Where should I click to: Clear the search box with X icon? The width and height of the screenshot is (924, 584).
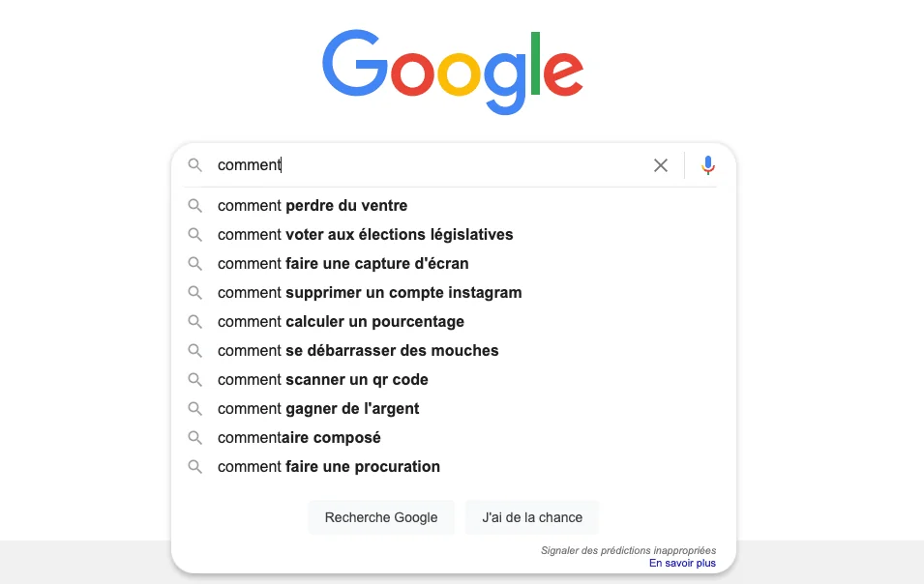pos(661,165)
